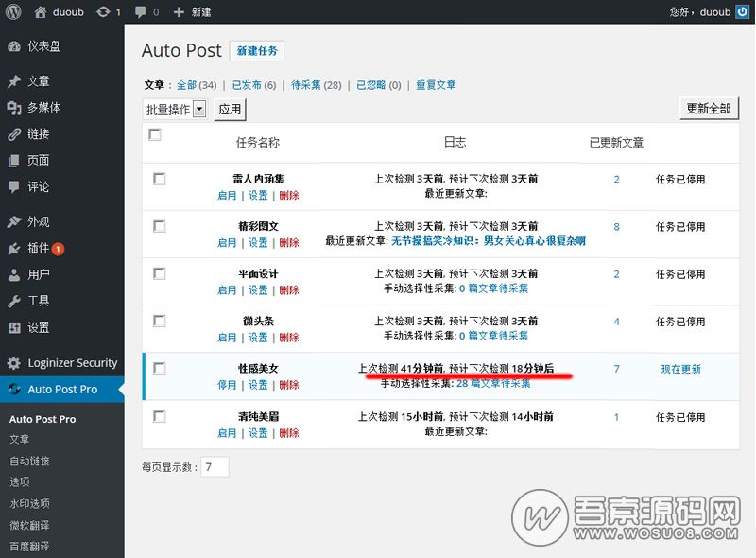Viewport: 756px width, 558px height.
Task: Open 评论 comment icon in sidebar
Action: point(14,187)
